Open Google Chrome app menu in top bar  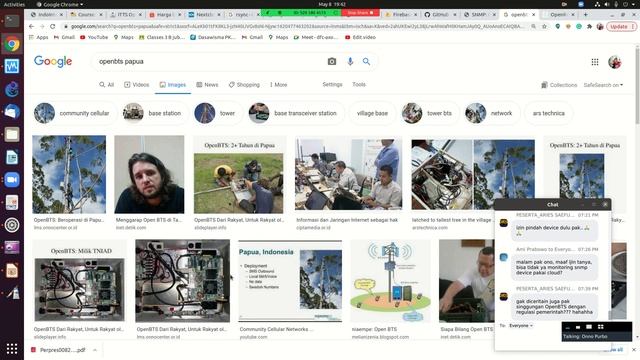(60, 4)
